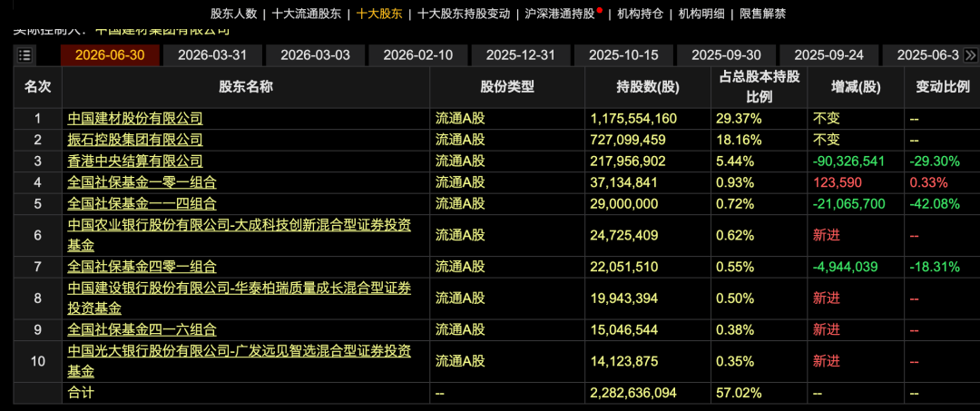Screen dimensions: 980x411
Task: Open 广发远见智选混合型 fund link
Action: point(239,361)
